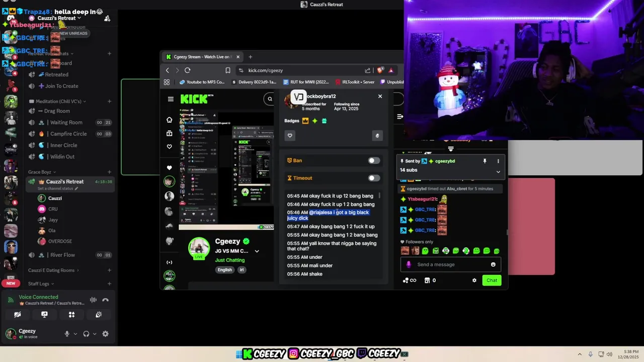Click Send a message chat field
The height and width of the screenshot is (362, 644).
click(451, 264)
